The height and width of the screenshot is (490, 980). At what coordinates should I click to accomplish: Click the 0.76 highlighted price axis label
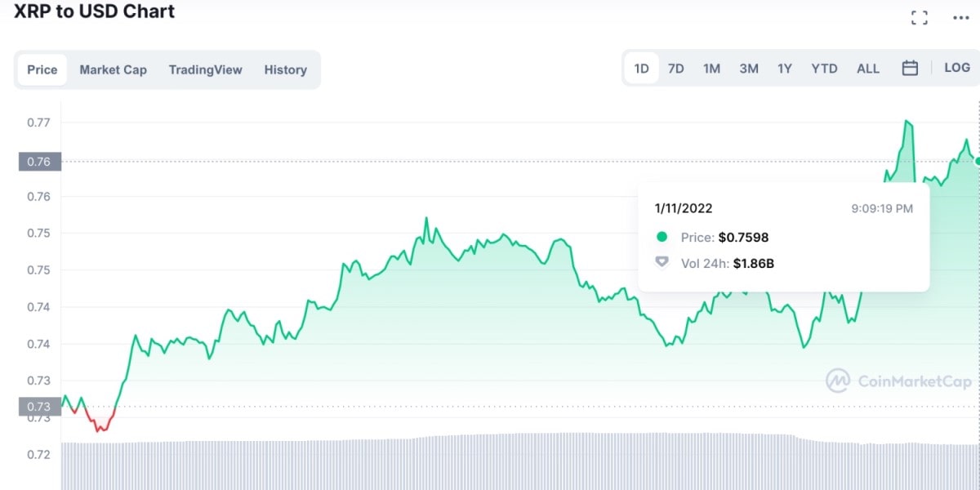(x=40, y=162)
